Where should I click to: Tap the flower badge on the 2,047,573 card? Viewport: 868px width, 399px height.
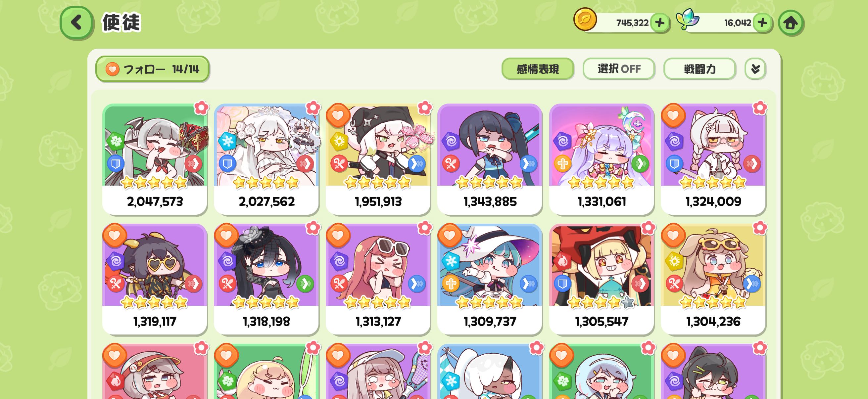pyautogui.click(x=202, y=108)
